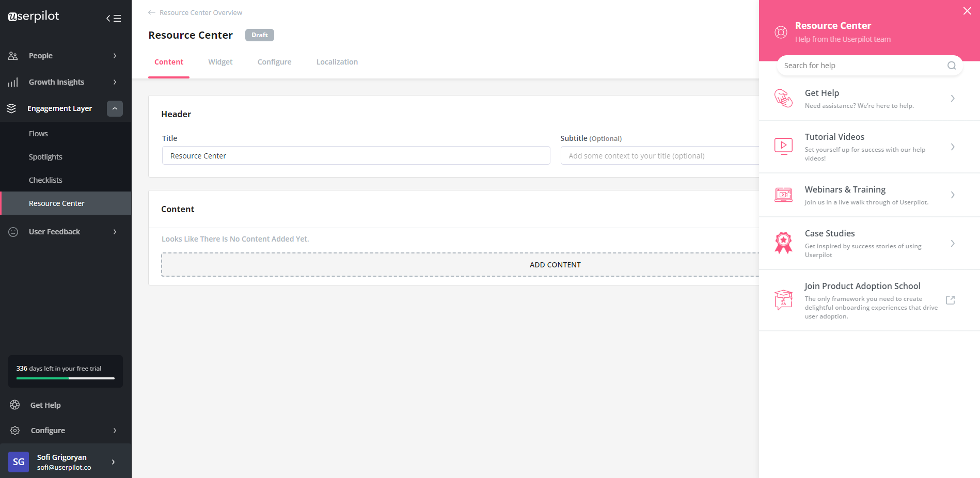The width and height of the screenshot is (980, 478).
Task: Open Get Help via the globe icon
Action: 14,405
